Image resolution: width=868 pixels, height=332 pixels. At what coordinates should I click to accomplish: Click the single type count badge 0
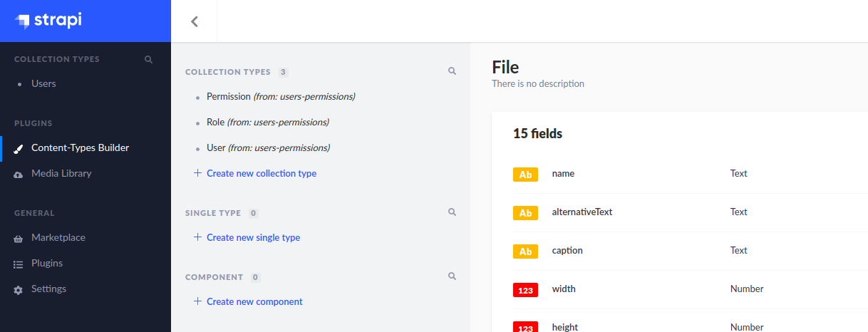click(254, 213)
